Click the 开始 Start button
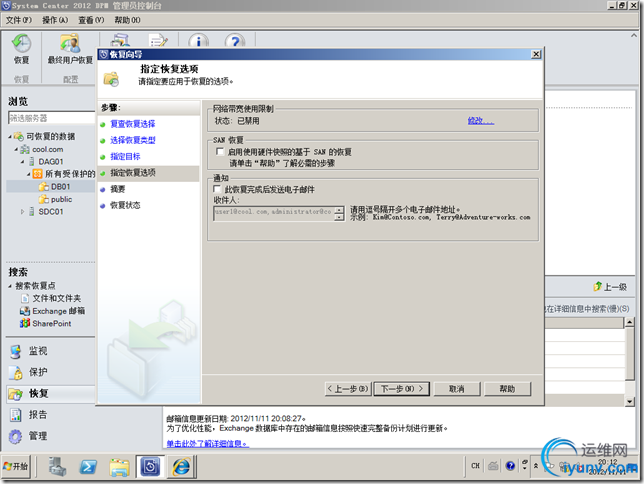644x484 pixels. click(16, 466)
